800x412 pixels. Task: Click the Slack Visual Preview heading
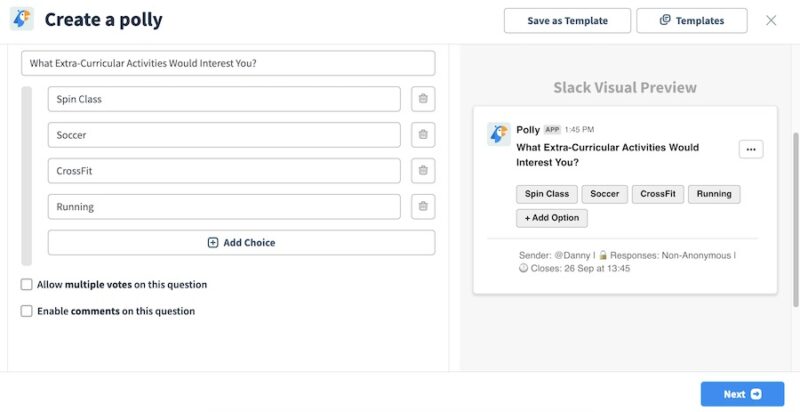[625, 87]
